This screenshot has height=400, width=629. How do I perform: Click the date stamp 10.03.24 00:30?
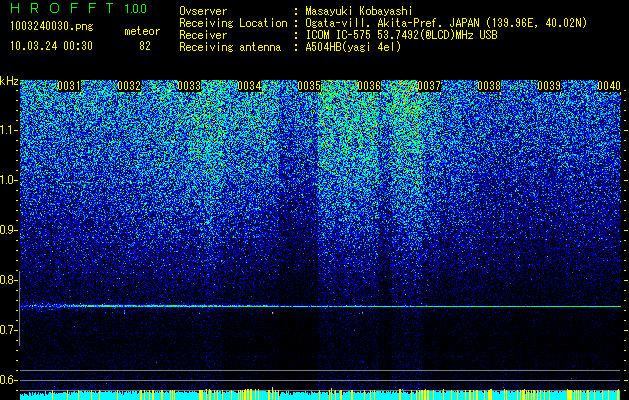point(52,46)
